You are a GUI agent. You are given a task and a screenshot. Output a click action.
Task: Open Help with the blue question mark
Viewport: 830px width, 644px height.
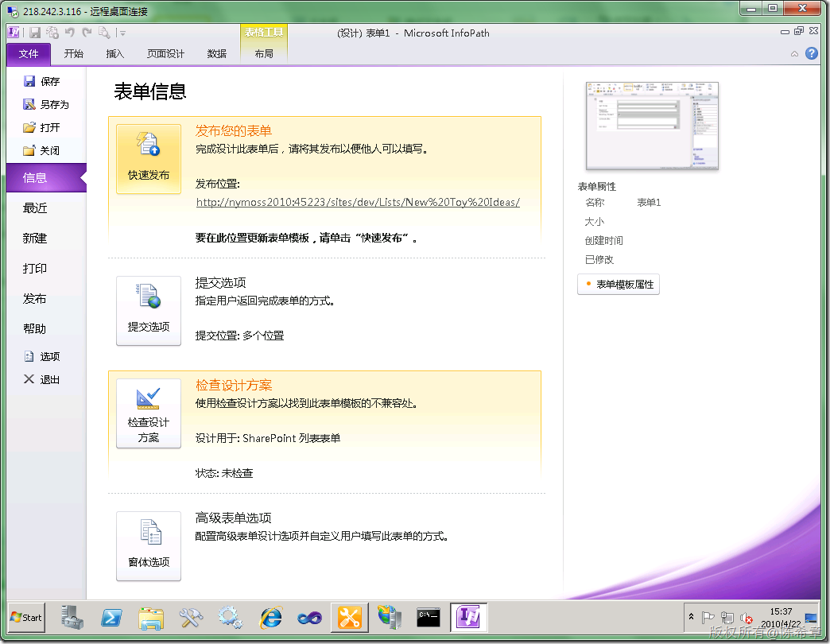812,53
